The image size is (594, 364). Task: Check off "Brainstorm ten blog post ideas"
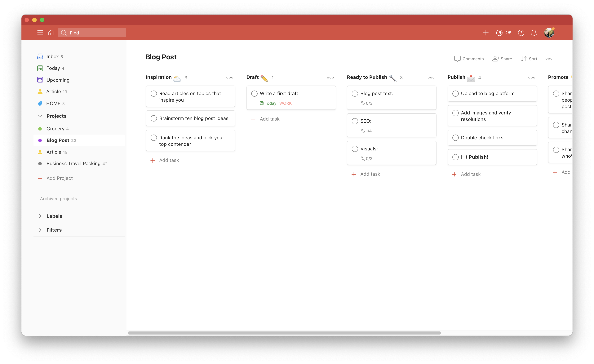153,118
